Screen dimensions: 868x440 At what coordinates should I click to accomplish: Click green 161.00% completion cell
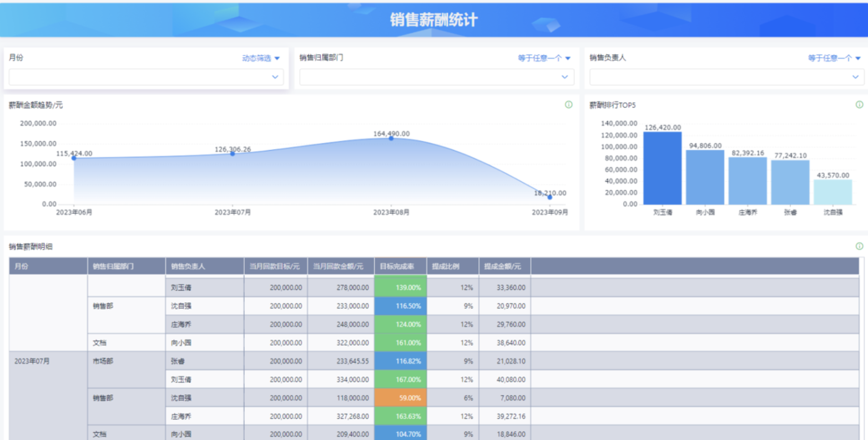point(400,343)
